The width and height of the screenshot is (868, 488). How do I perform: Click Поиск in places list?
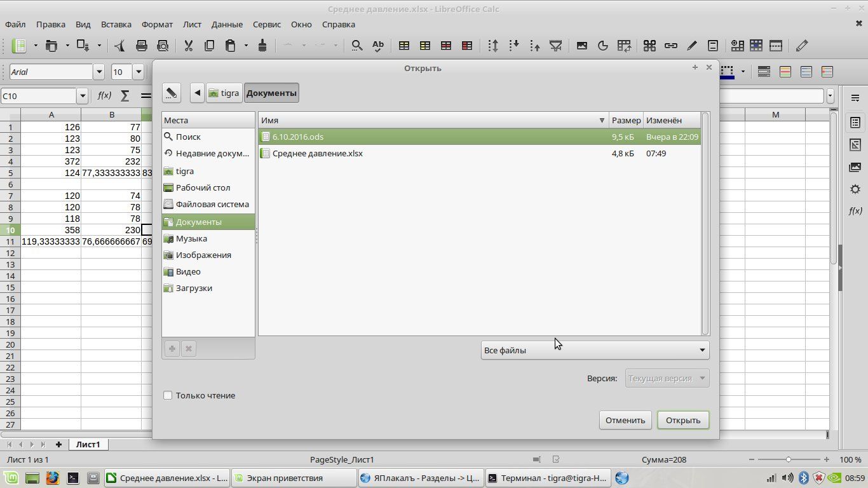[208, 137]
